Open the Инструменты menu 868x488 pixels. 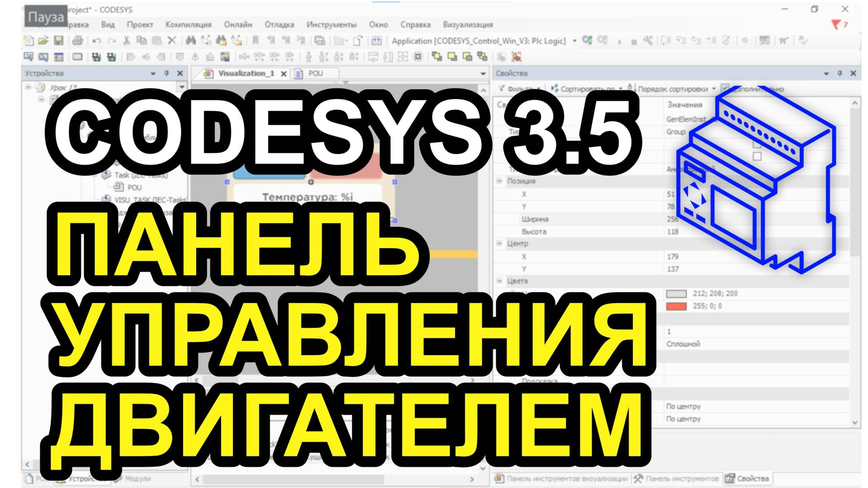click(x=331, y=24)
